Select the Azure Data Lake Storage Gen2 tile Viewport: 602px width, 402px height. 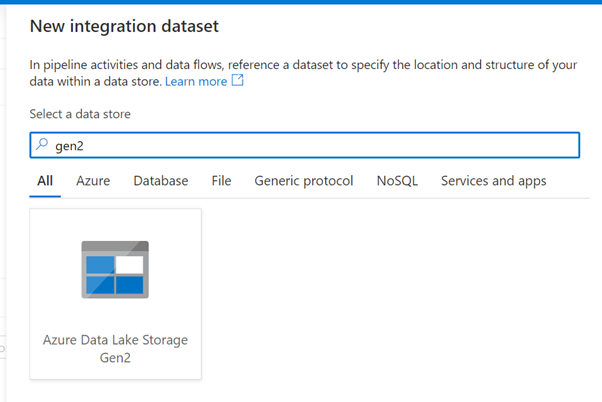(116, 294)
